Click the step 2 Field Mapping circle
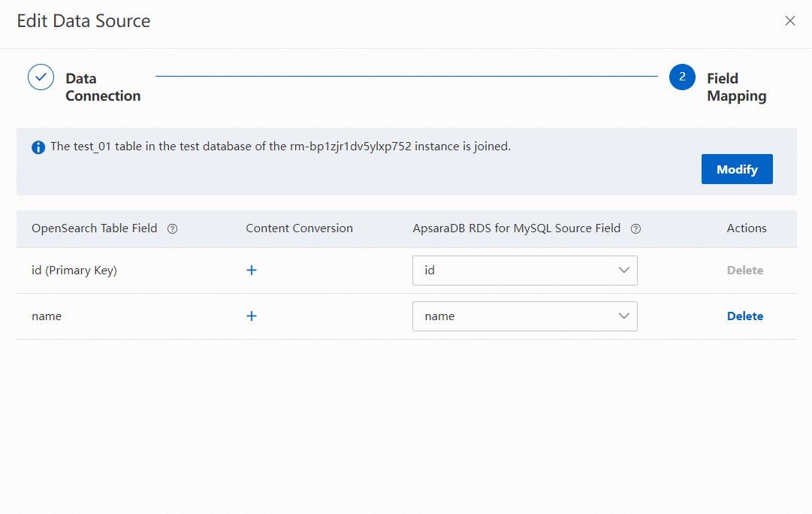This screenshot has width=812, height=514. (x=682, y=77)
